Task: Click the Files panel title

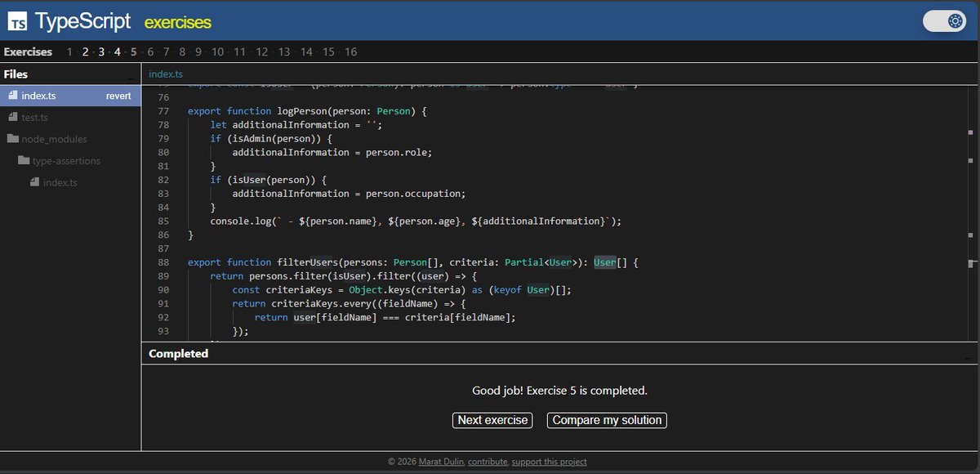Action: click(16, 74)
